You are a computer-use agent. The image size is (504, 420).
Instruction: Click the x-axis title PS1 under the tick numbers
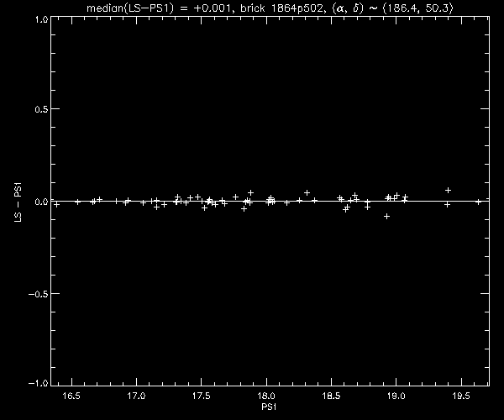269,407
